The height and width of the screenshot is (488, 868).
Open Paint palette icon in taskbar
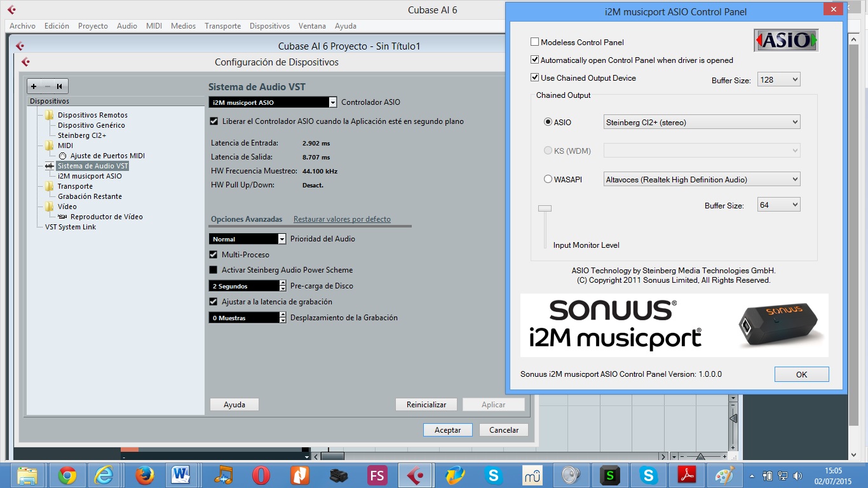[724, 475]
